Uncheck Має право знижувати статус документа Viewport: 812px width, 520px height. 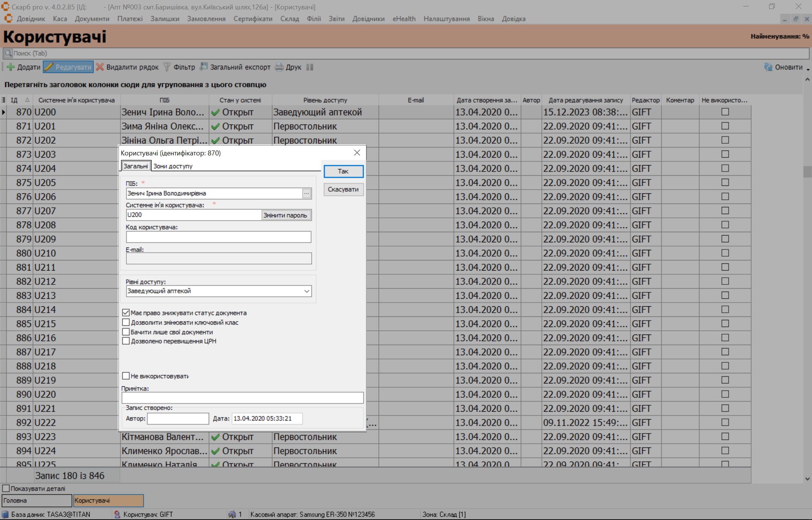126,313
